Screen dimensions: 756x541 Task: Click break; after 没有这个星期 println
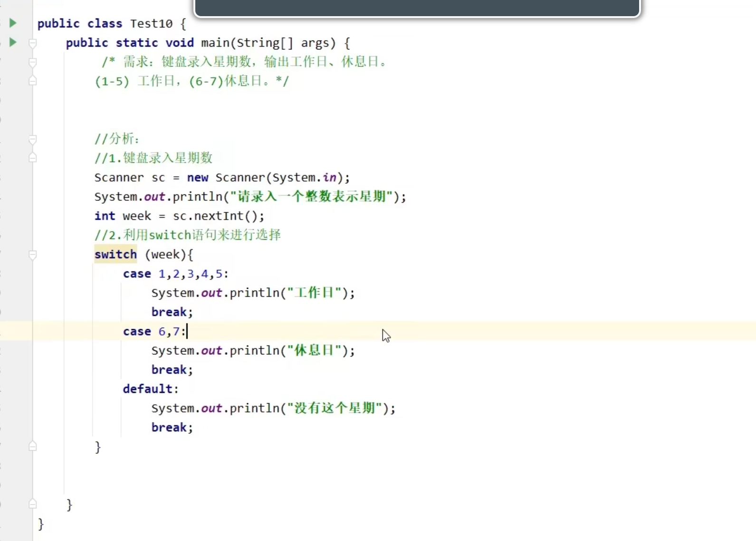172,427
